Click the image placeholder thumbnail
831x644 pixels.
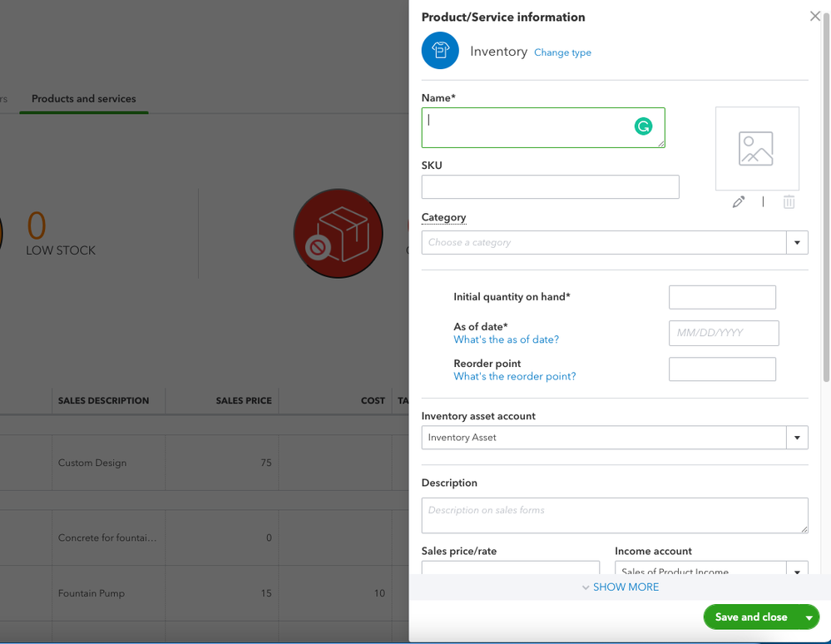pos(757,148)
